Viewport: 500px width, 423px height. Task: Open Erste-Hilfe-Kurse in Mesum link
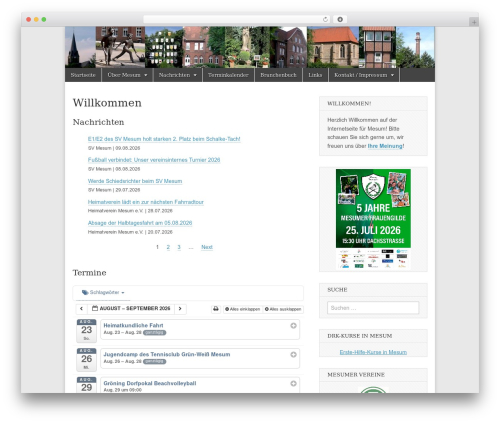click(373, 352)
